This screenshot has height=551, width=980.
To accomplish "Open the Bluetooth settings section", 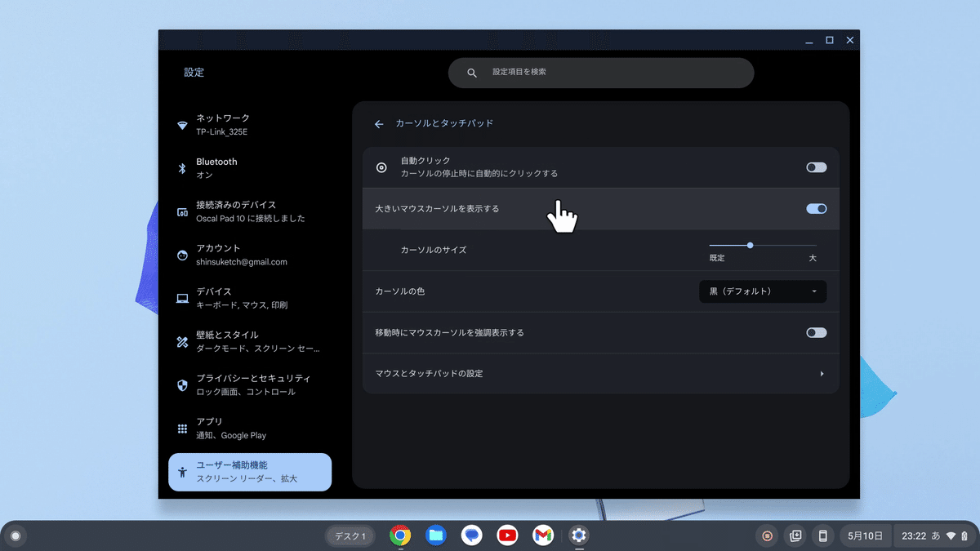I will click(x=250, y=168).
